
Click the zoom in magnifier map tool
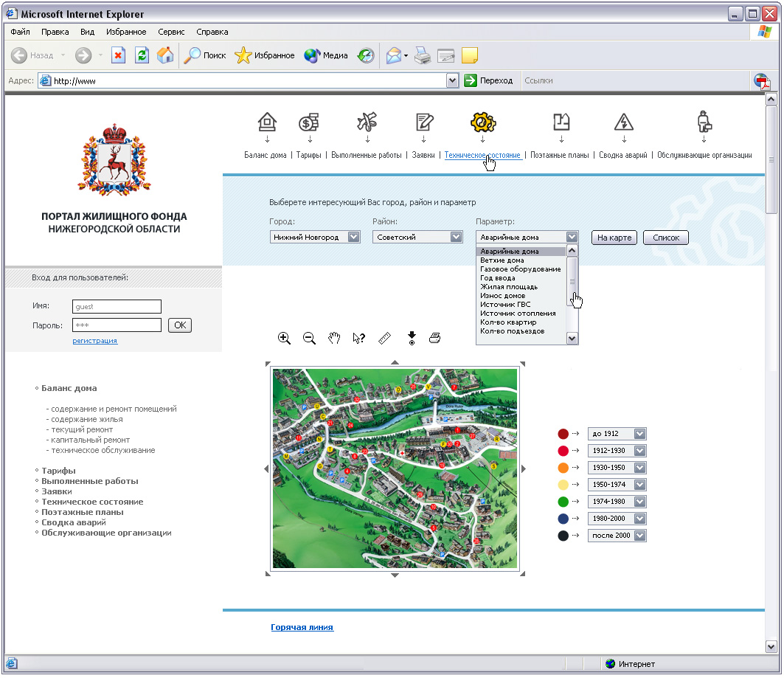pos(284,338)
